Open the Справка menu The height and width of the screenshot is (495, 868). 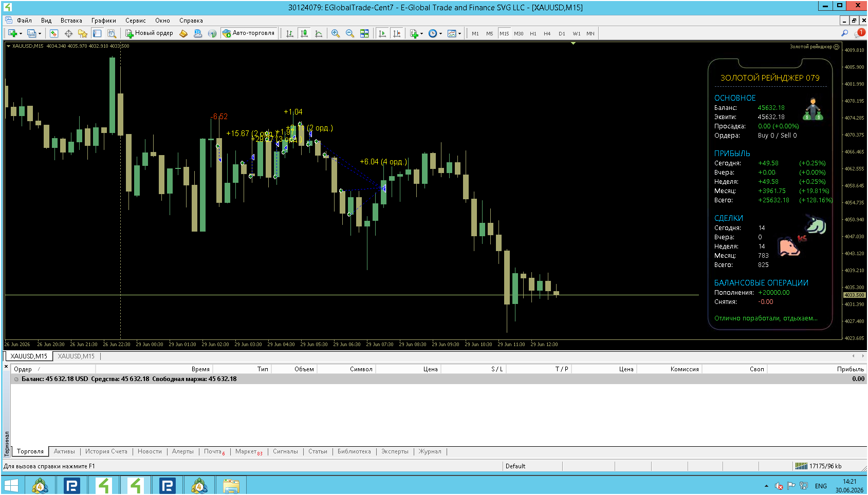tap(191, 21)
